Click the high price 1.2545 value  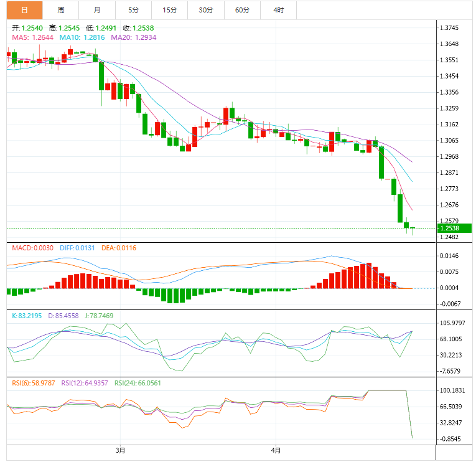(69, 28)
